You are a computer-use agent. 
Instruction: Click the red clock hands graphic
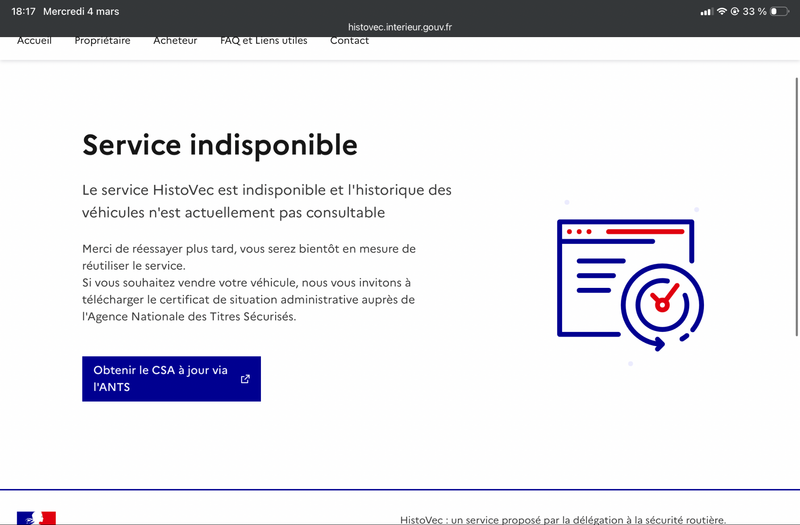[664, 297]
